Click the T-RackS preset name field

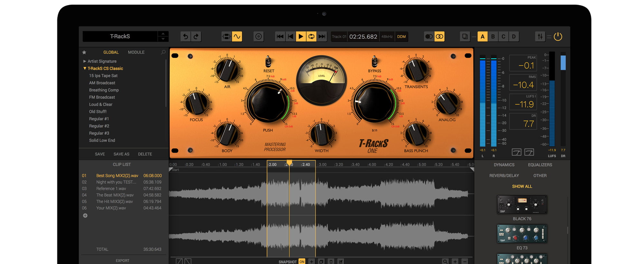pyautogui.click(x=120, y=36)
